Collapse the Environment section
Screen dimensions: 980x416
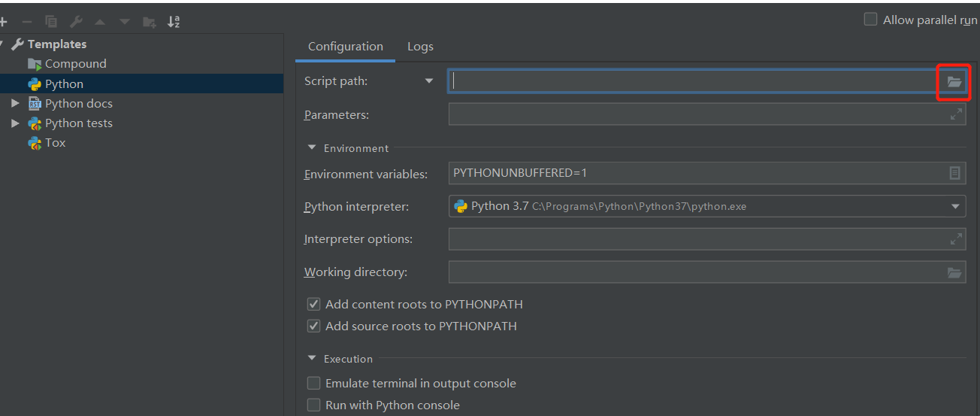312,148
